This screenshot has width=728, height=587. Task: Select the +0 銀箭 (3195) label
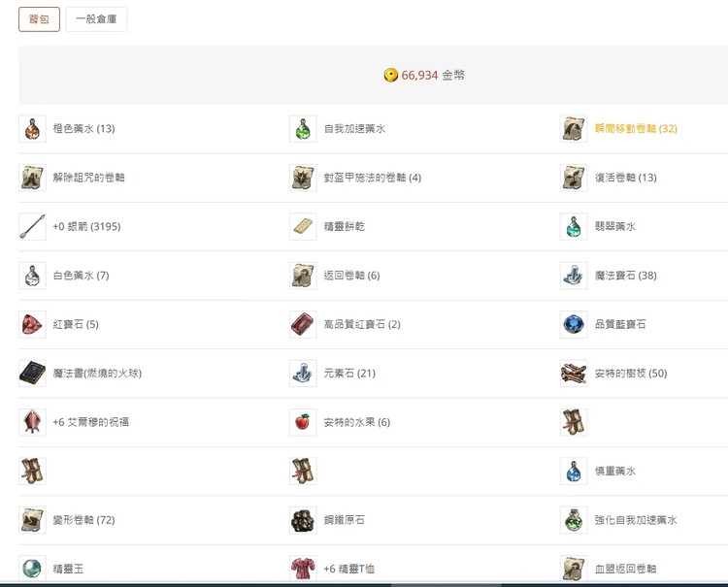click(x=86, y=226)
